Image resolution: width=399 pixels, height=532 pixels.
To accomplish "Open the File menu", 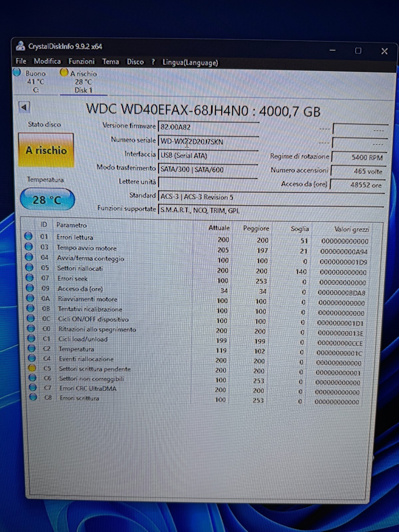I will click(x=21, y=61).
